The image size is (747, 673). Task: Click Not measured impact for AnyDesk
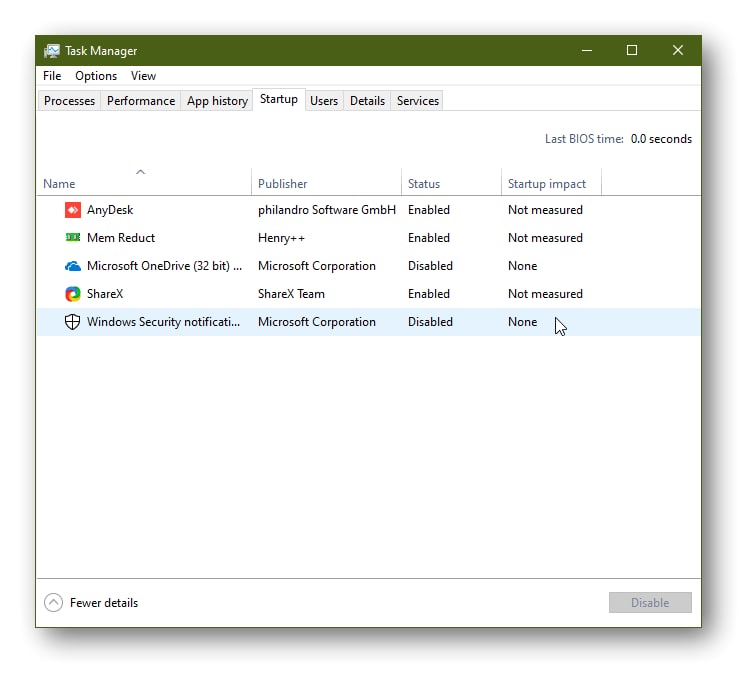(x=545, y=210)
